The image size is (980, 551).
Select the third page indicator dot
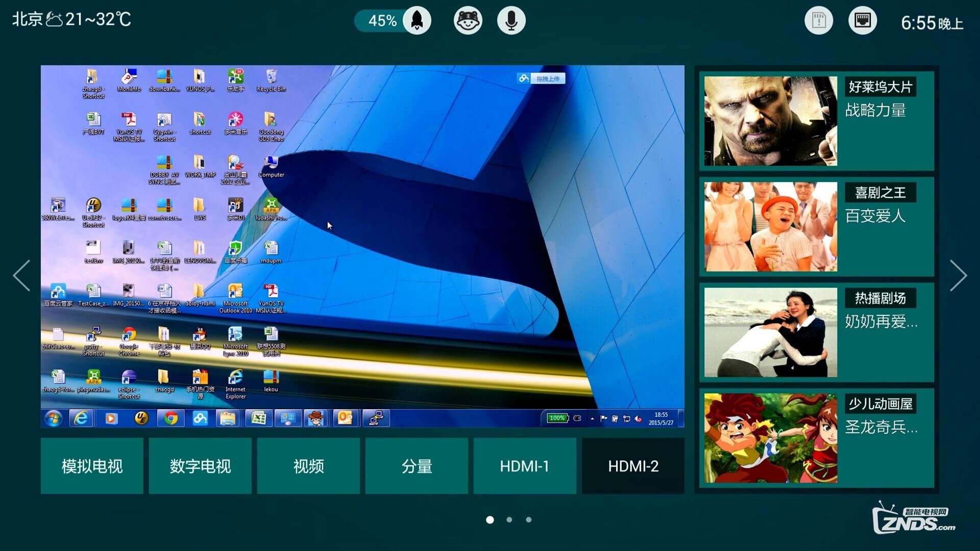[x=529, y=520]
